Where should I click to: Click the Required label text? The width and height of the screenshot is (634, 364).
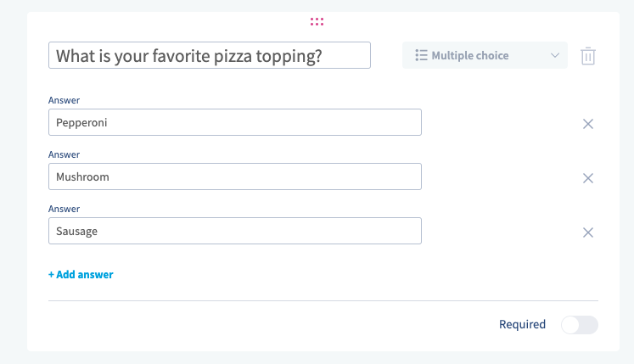click(522, 325)
